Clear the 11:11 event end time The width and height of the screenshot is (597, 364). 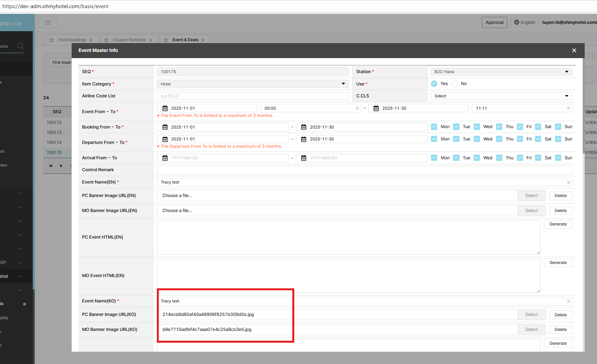click(568, 108)
